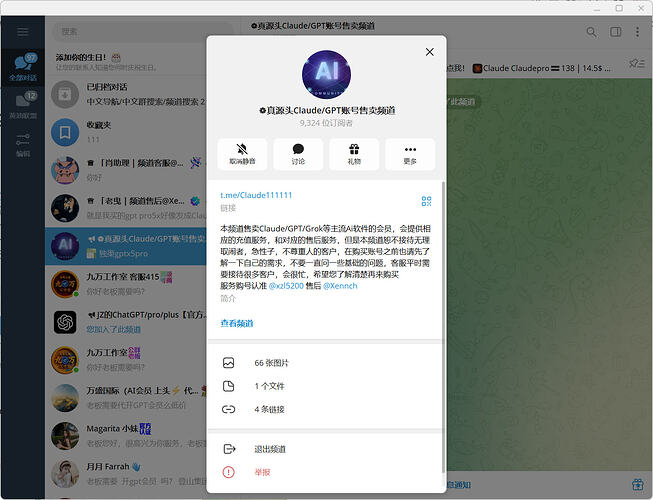The height and width of the screenshot is (500, 653).
Task: Open the 九万工作室 客服415 chat
Action: click(127, 284)
